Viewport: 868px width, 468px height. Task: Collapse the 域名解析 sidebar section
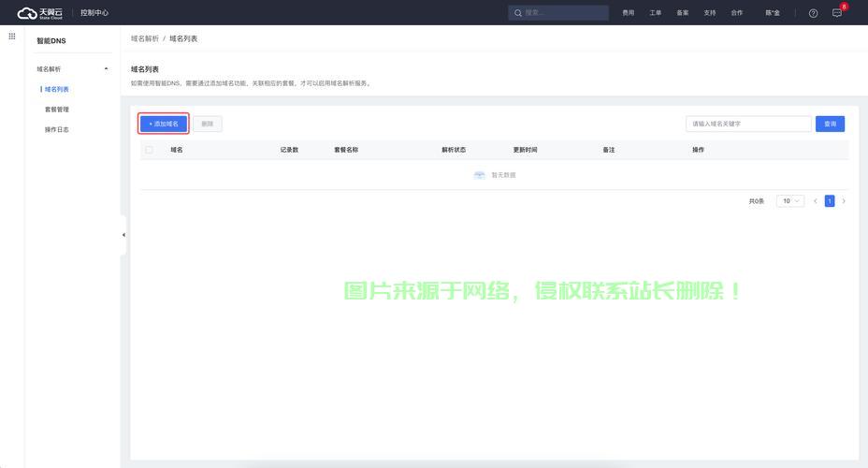pyautogui.click(x=106, y=69)
